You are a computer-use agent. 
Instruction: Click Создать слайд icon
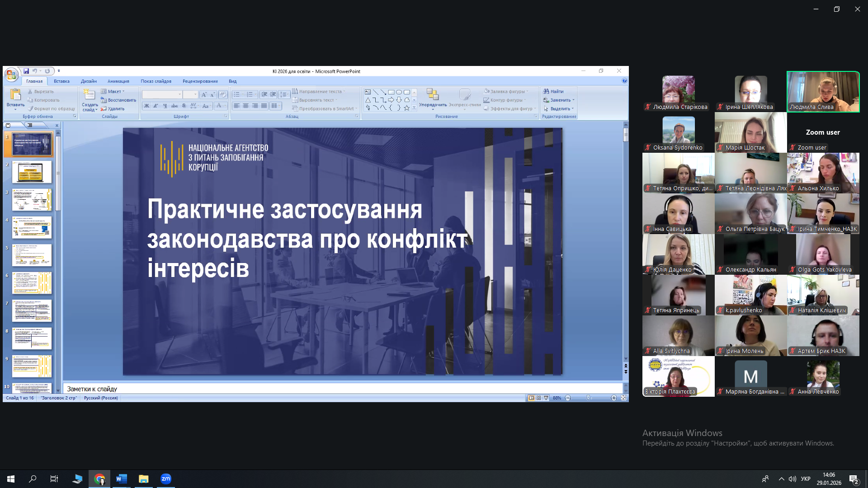coord(90,94)
